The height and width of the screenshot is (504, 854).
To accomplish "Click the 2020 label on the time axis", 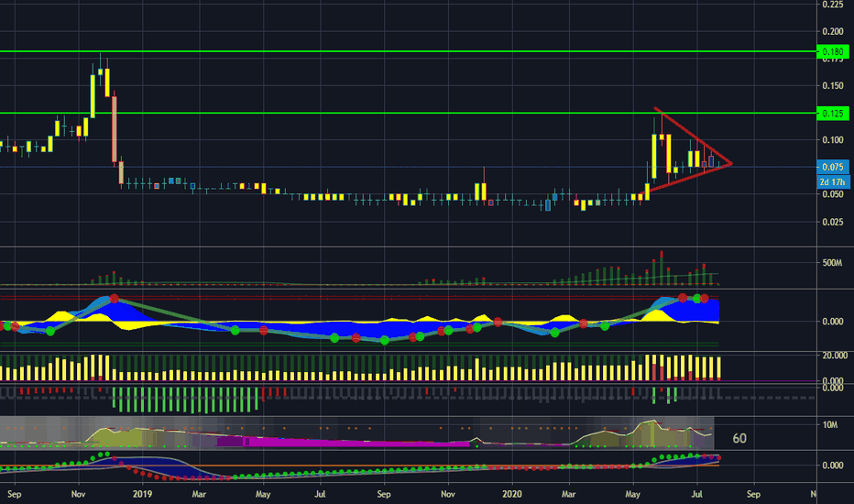I will [x=511, y=494].
